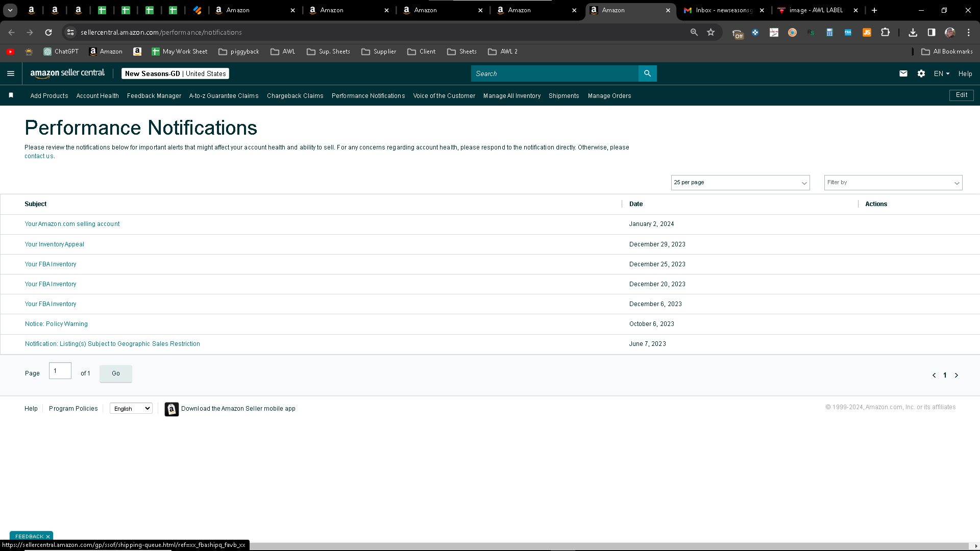Open the settings gear icon

click(x=921, y=73)
